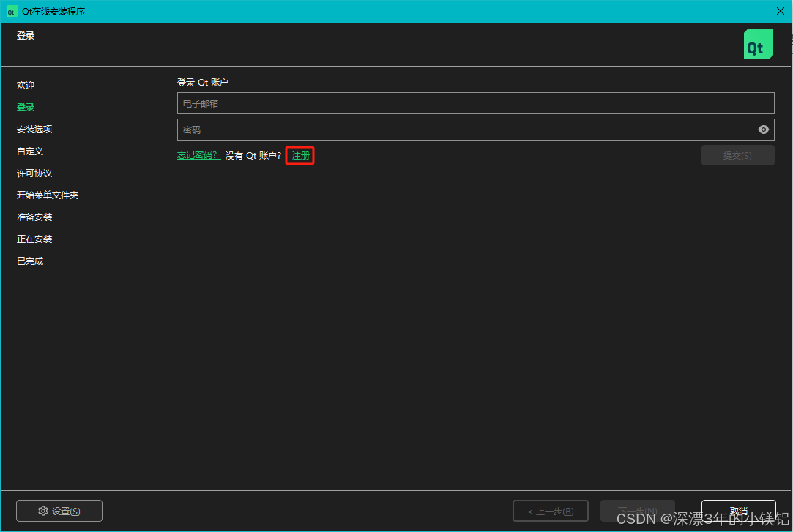Click the 下一步(N) next button
The width and height of the screenshot is (793, 532).
[637, 511]
